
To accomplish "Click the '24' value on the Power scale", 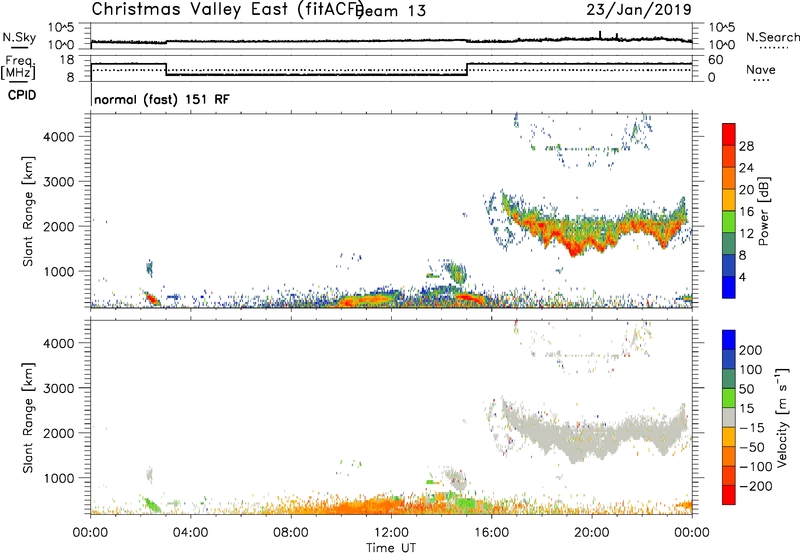I will point(746,168).
